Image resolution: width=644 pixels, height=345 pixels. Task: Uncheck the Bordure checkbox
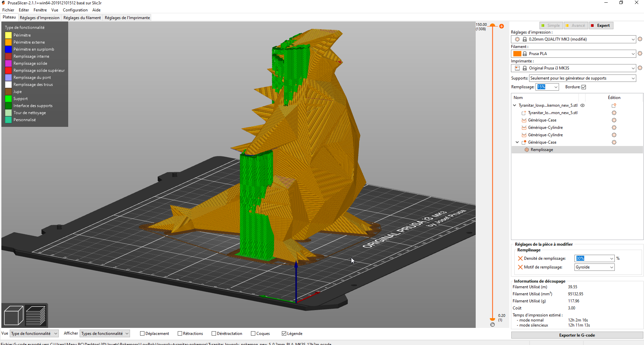tap(584, 87)
